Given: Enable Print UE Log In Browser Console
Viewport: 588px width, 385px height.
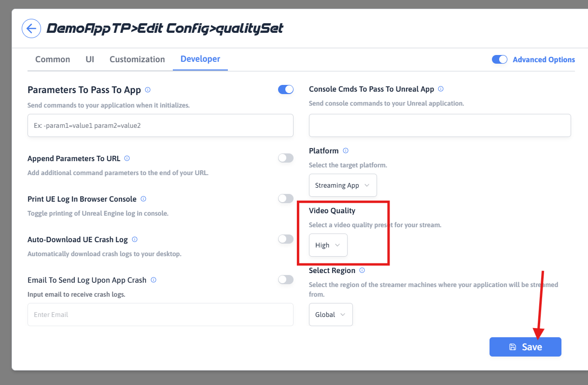Looking at the screenshot, I should (286, 198).
